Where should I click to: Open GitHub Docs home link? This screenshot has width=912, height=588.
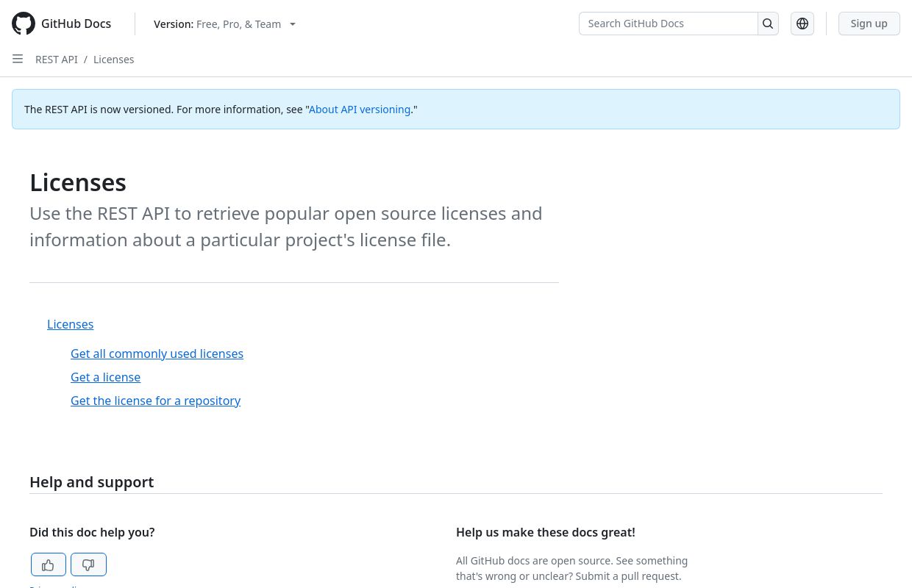pos(76,24)
